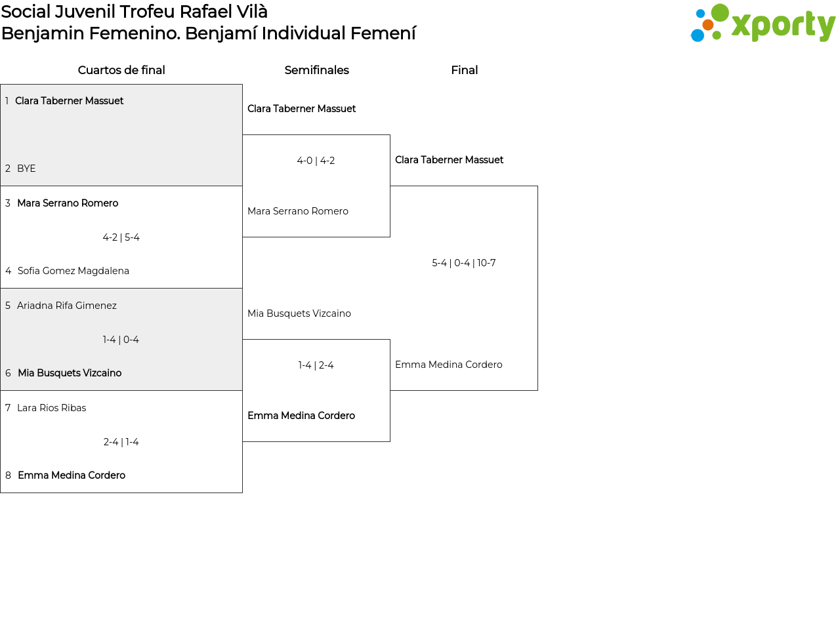Click the xporty logo
Viewport: 840px width, 644px height.
click(x=763, y=24)
